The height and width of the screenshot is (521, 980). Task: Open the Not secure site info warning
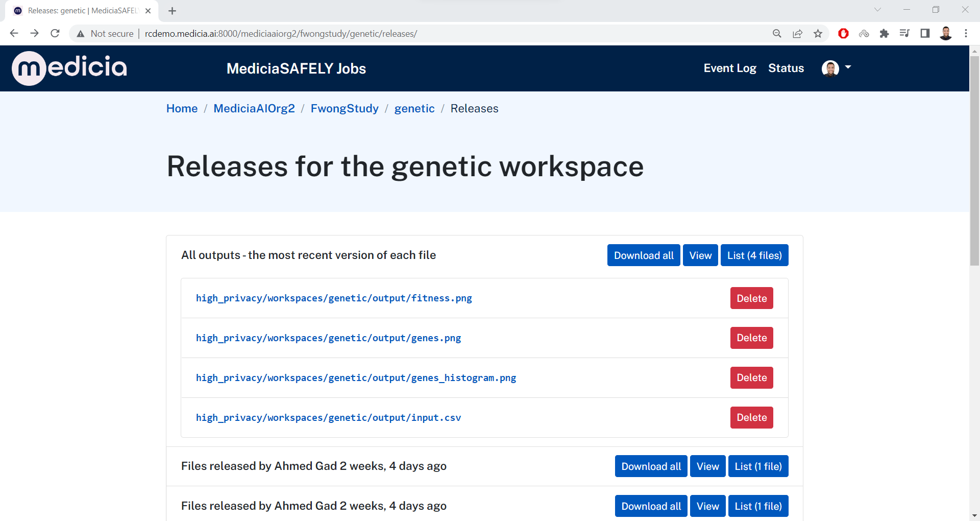(x=105, y=34)
